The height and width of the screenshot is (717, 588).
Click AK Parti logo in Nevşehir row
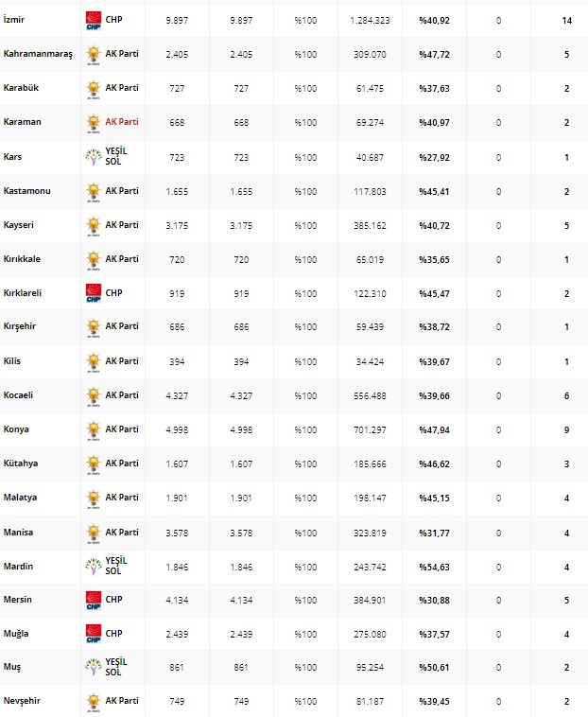click(93, 702)
